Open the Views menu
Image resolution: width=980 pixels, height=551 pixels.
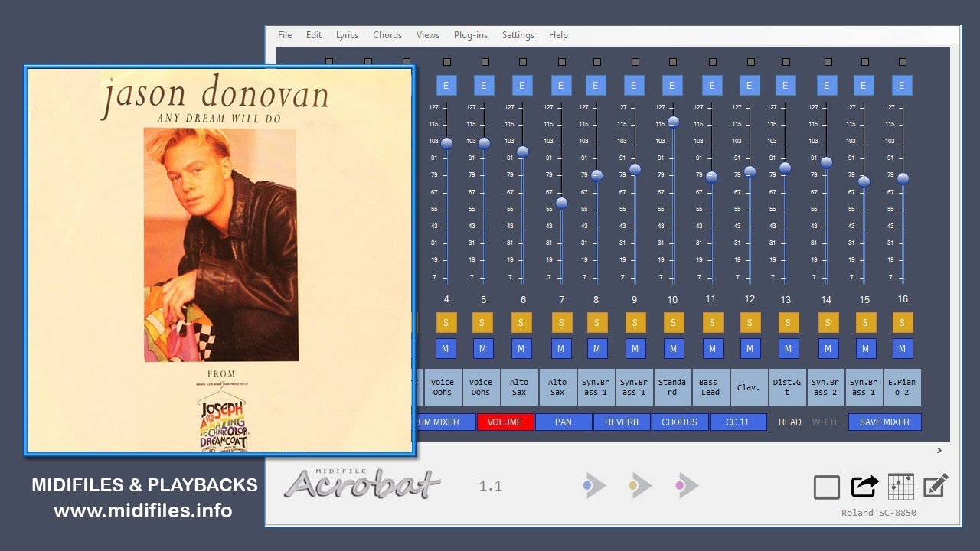tap(428, 35)
